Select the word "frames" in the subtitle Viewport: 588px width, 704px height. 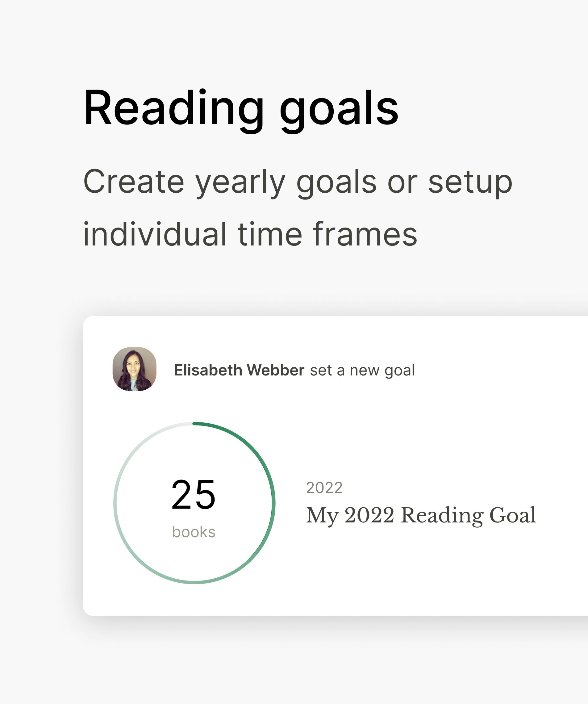365,234
